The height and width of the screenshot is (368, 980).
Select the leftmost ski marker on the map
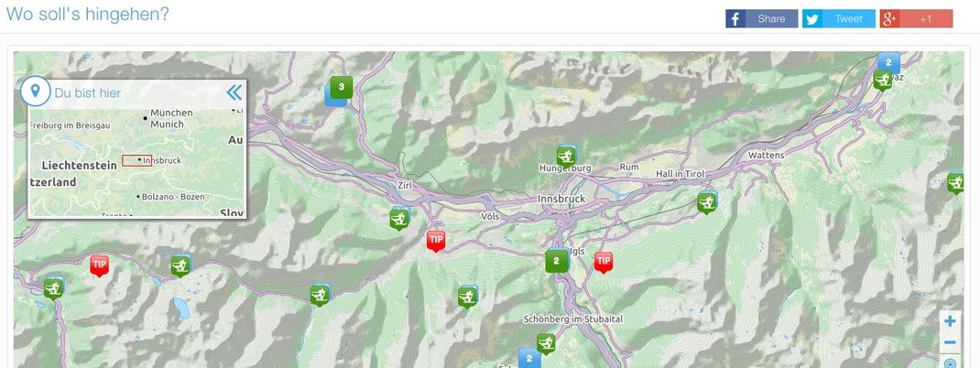(54, 288)
